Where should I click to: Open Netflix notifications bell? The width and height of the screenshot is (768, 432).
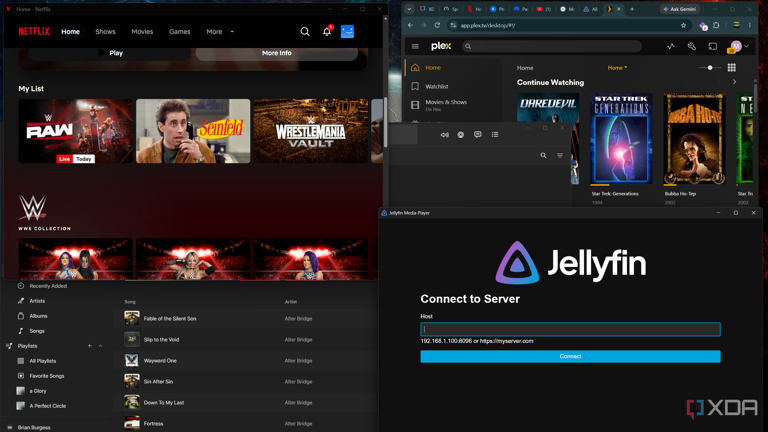point(327,31)
